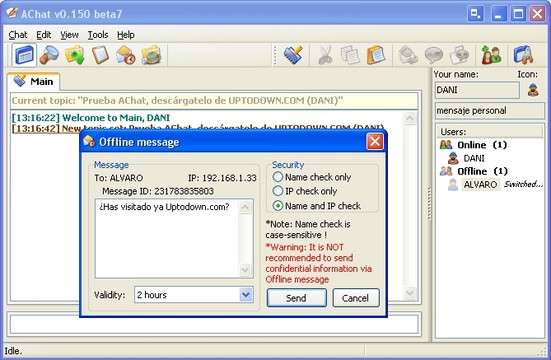Open the Validity dropdown
This screenshot has width=551, height=360.
(x=246, y=295)
